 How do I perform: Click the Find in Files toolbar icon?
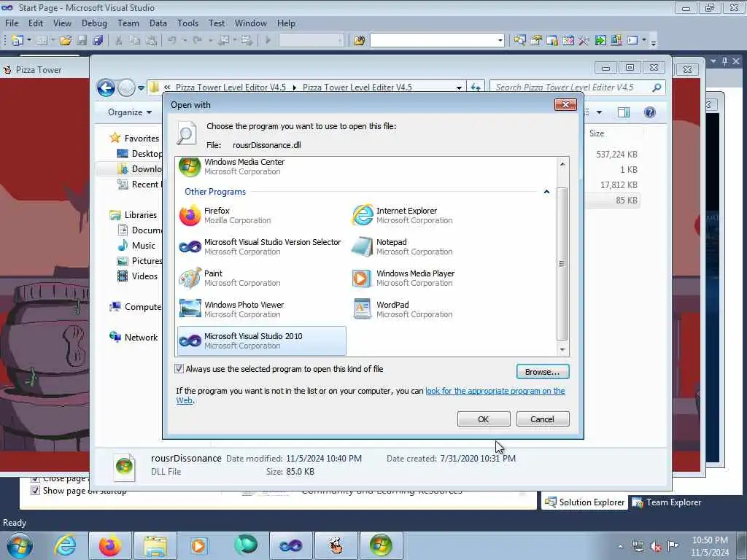click(359, 41)
